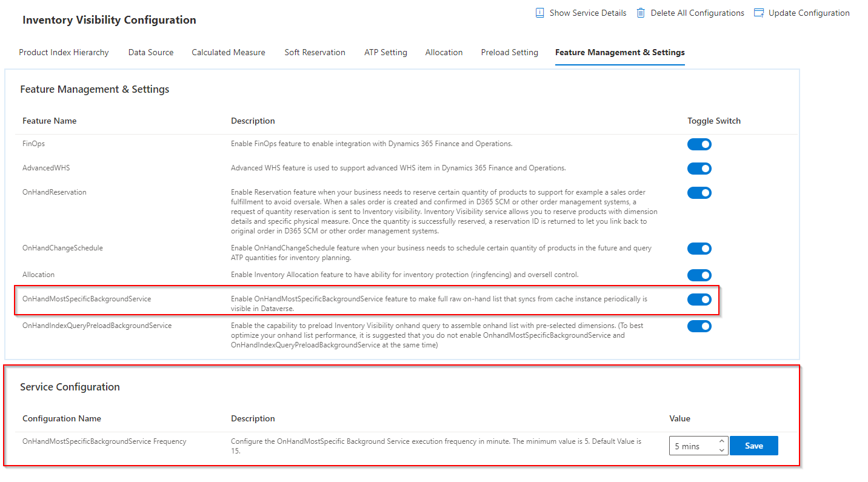This screenshot has width=868, height=482.
Task: Click the Show Service Details label
Action: click(588, 13)
